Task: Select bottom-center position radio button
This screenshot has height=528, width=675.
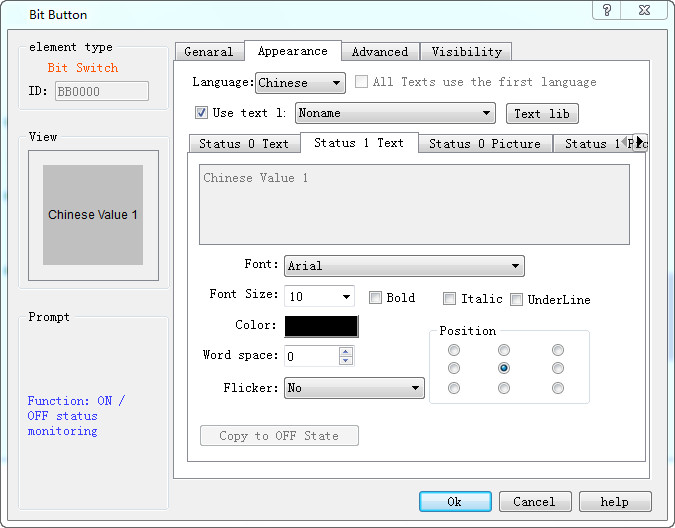Action: (x=504, y=388)
